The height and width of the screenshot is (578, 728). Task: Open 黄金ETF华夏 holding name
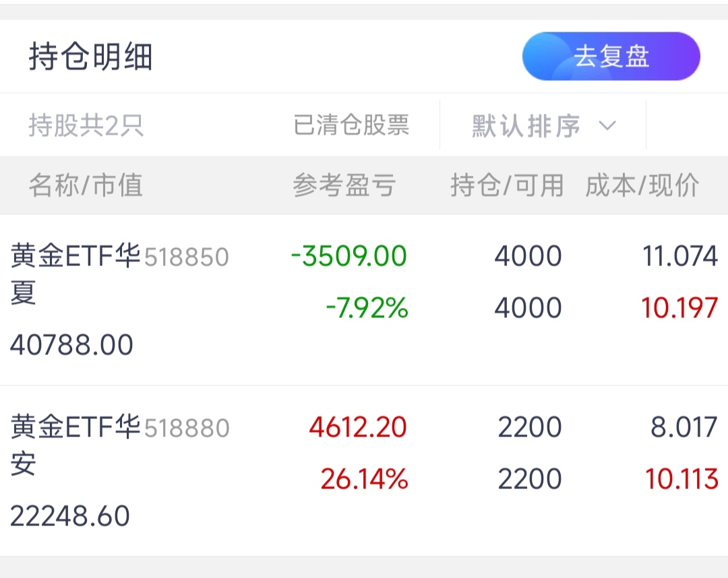pos(75,257)
